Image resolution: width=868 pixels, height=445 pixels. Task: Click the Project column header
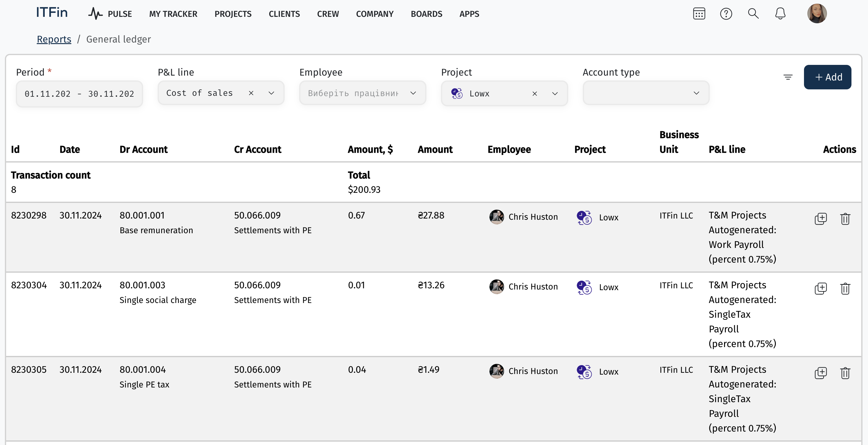point(590,149)
